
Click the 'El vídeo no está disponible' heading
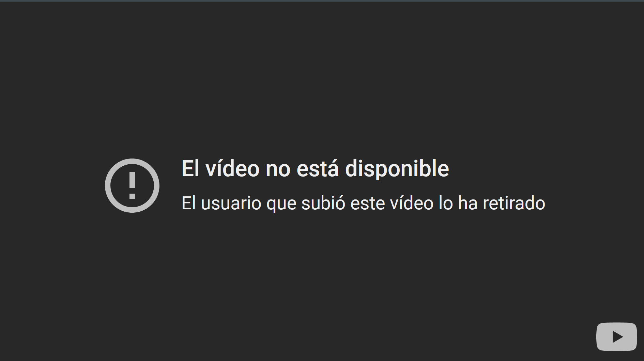click(x=315, y=169)
